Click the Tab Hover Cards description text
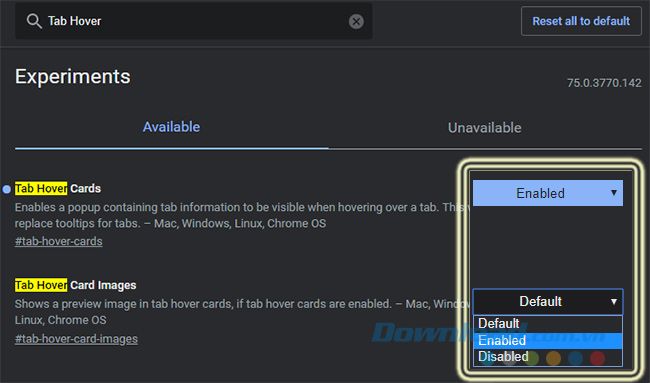 243,215
